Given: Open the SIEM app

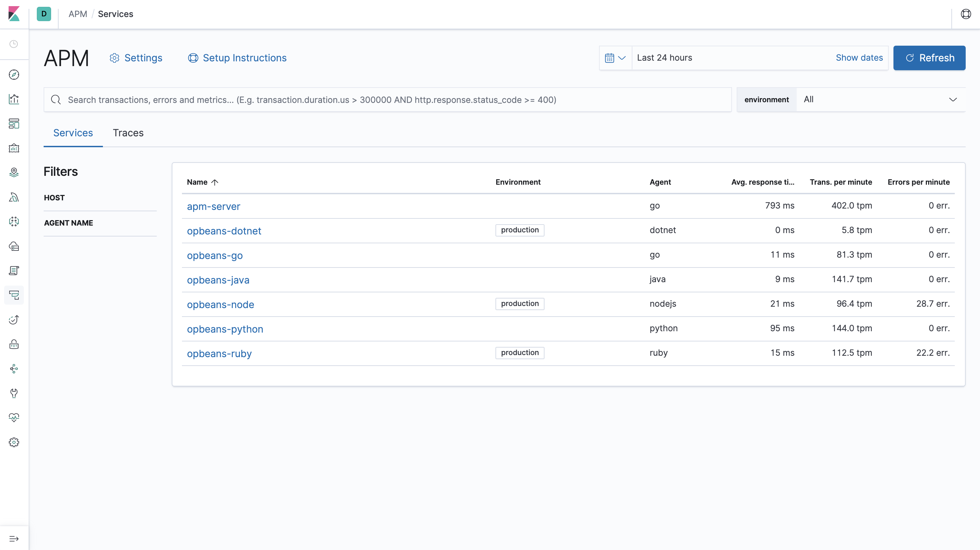Looking at the screenshot, I should pyautogui.click(x=14, y=344).
